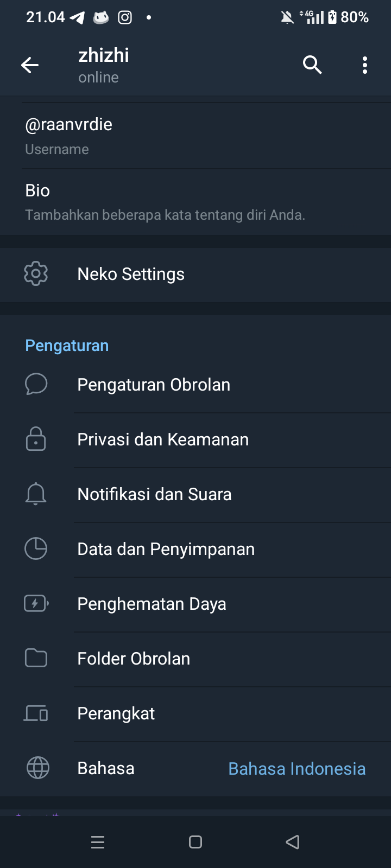Open the search magnifier icon
The image size is (391, 868).
click(x=312, y=65)
